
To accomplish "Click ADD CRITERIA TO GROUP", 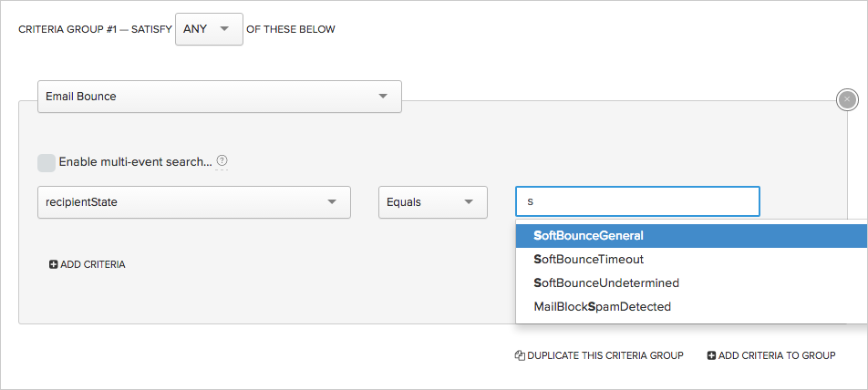I will 776,355.
